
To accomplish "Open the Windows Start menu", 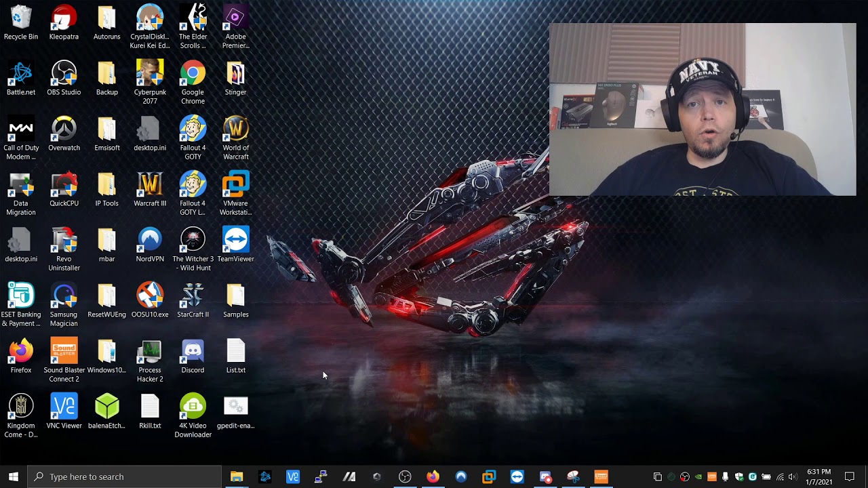I will [14, 476].
